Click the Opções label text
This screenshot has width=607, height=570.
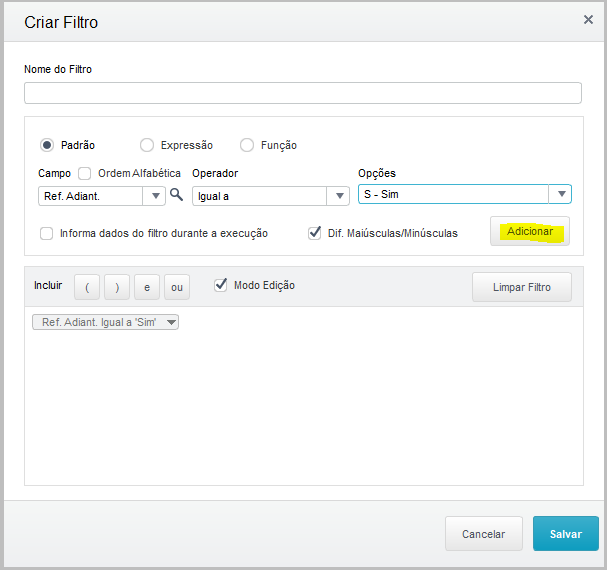[377, 173]
